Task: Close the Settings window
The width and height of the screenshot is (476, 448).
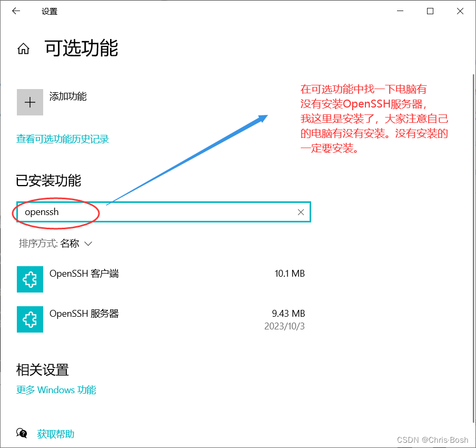Action: point(460,11)
